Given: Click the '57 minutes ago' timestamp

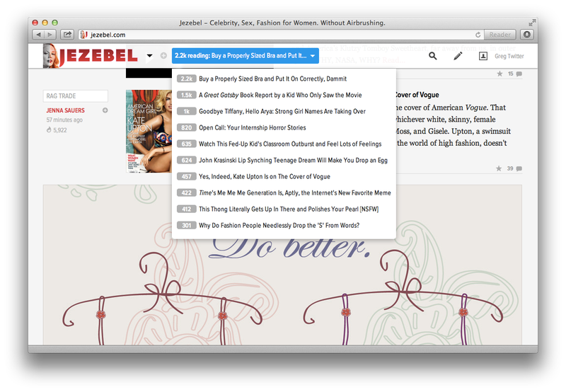Looking at the screenshot, I should click(x=64, y=120).
